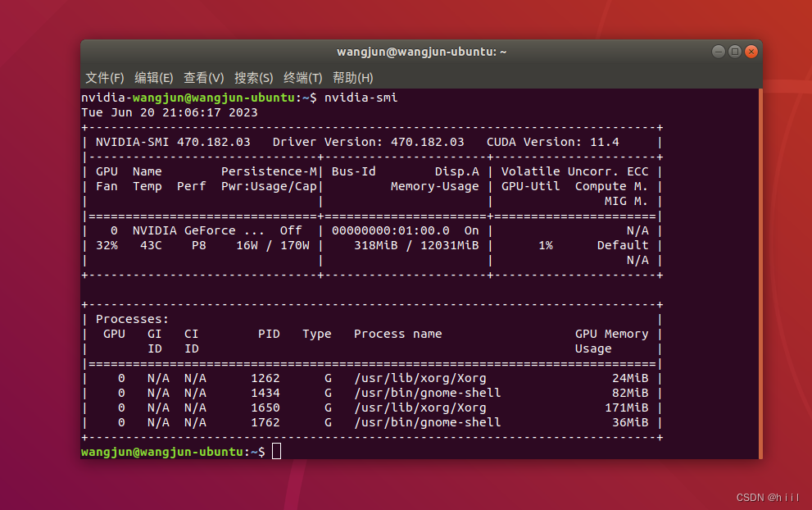Click the GPU utilization value 1%

pos(546,246)
